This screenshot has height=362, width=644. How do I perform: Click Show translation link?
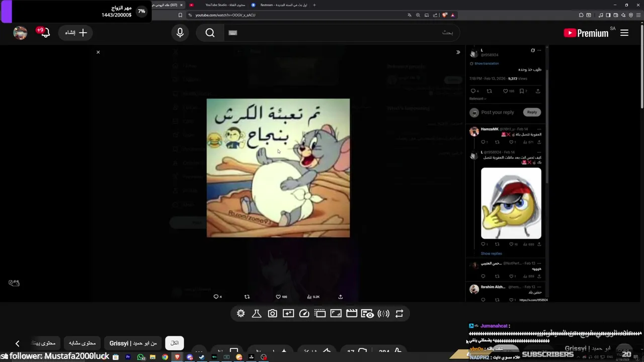click(x=487, y=63)
